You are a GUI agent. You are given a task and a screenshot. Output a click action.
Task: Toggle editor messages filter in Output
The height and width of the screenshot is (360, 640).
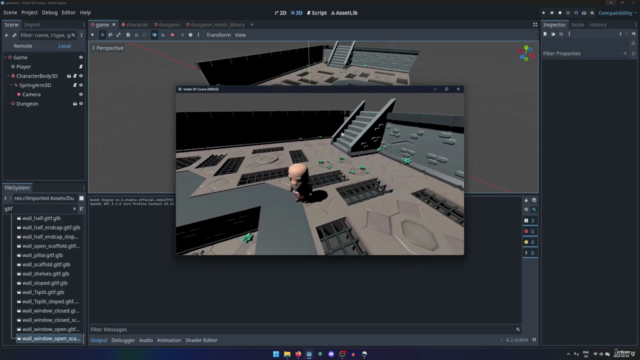click(x=530, y=253)
